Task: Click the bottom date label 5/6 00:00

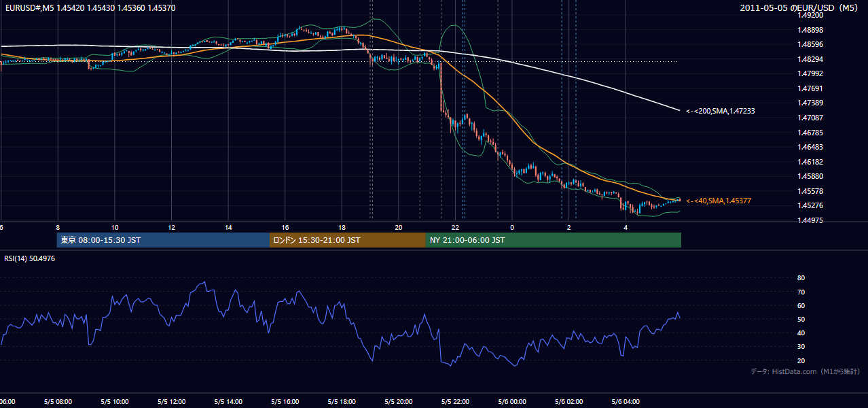Action: 512,402
